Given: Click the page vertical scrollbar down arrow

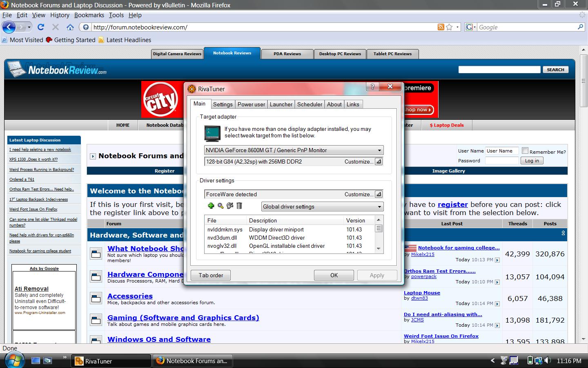Looking at the screenshot, I should pos(583,339).
